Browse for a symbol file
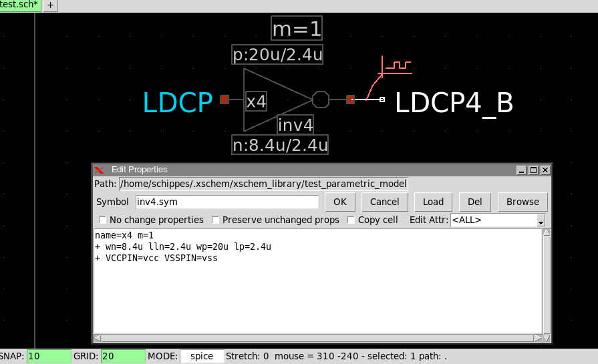This screenshot has width=598, height=364. click(x=522, y=202)
